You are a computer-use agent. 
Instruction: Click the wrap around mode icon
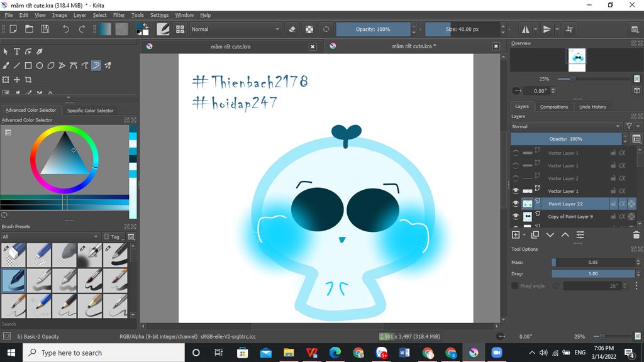click(x=569, y=29)
